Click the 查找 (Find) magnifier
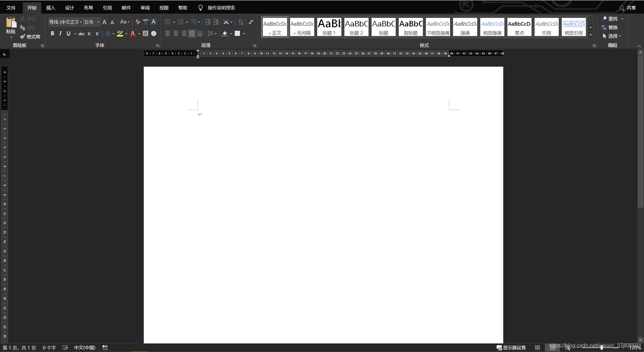Viewport: 644px width, 352px height. tap(610, 19)
